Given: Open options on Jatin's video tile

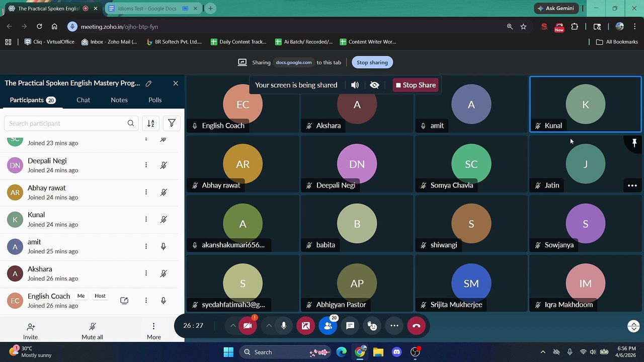Looking at the screenshot, I should (x=632, y=186).
